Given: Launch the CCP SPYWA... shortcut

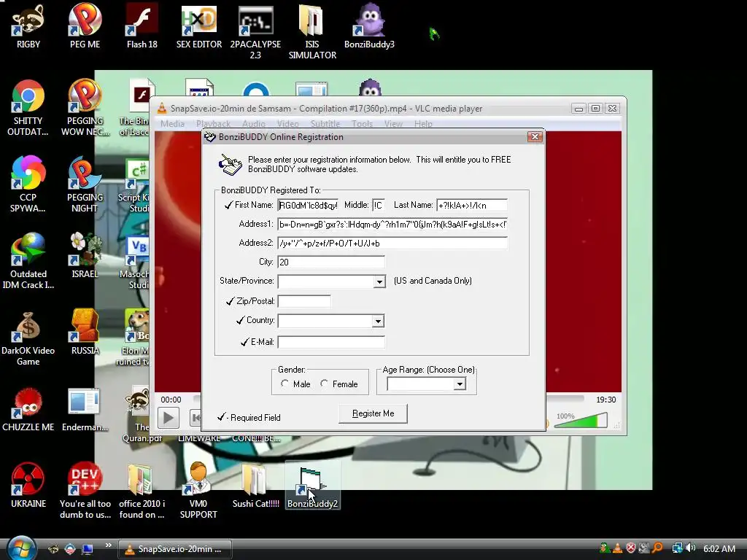Looking at the screenshot, I should (x=28, y=184).
